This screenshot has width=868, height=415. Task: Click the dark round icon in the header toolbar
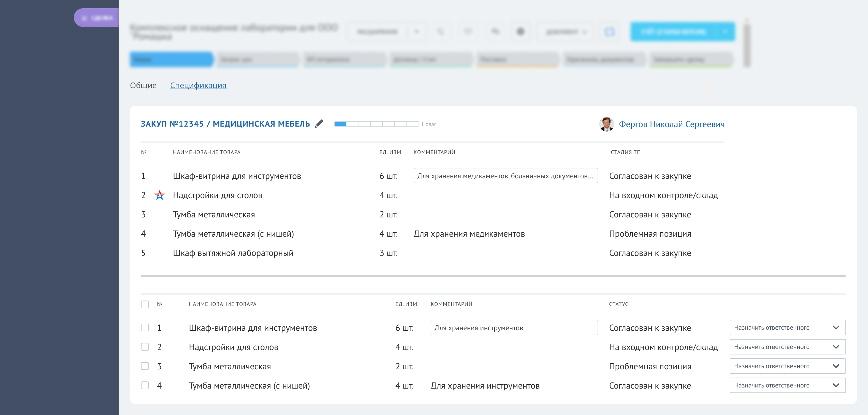520,32
